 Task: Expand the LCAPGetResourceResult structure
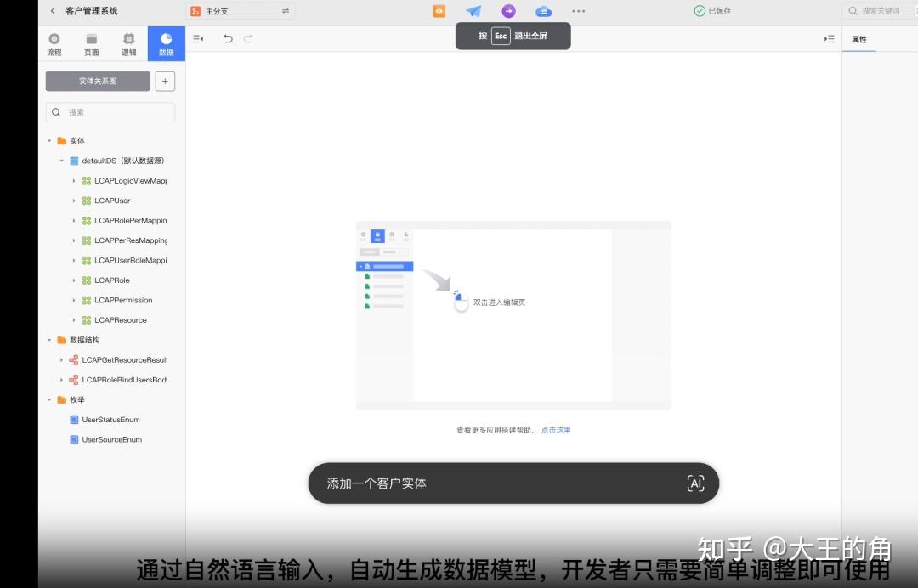(61, 359)
